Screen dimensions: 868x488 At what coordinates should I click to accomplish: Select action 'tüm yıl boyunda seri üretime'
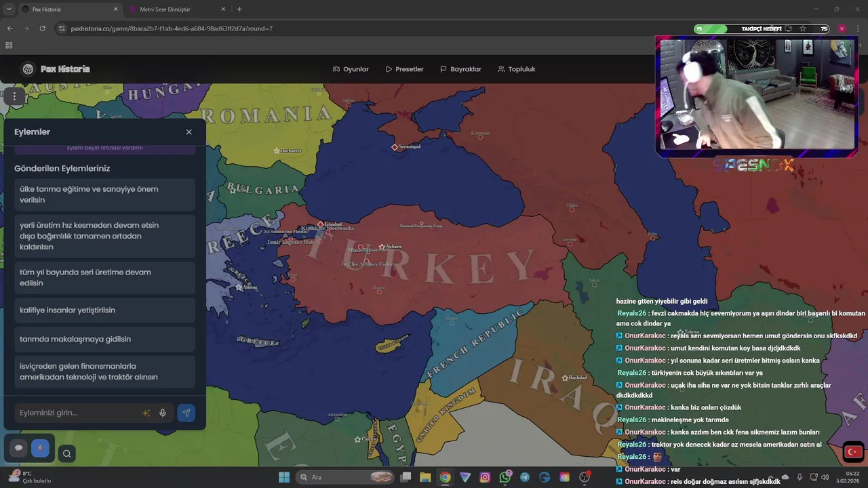point(104,278)
